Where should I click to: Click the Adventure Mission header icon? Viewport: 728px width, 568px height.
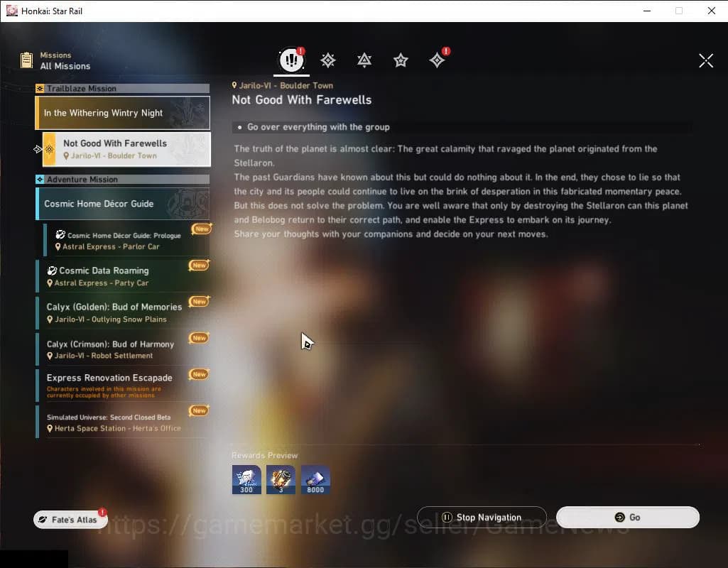[x=40, y=179]
